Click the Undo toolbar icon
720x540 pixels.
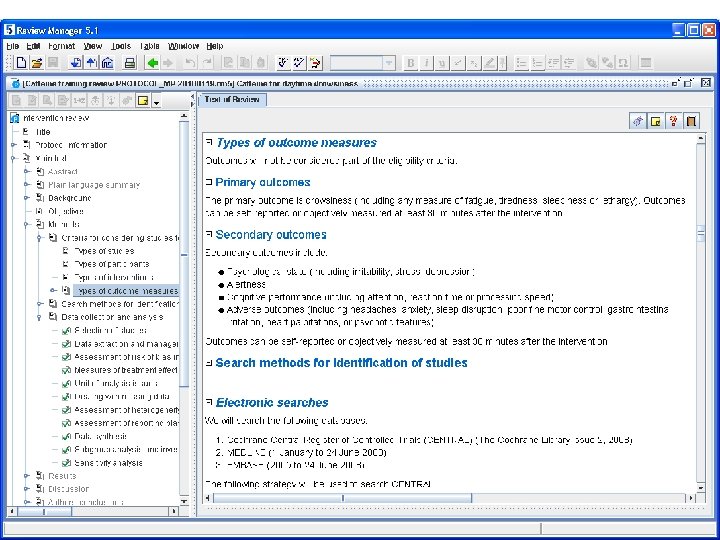tap(190, 63)
